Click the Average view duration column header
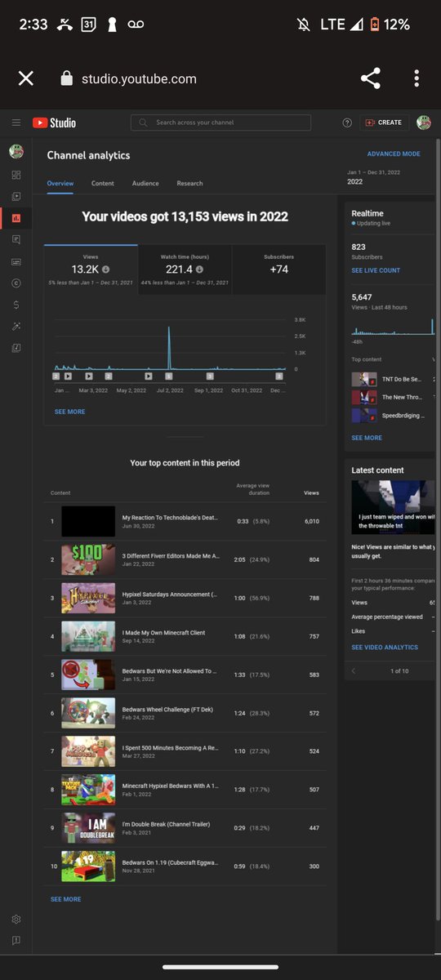441x980 pixels. (x=252, y=489)
